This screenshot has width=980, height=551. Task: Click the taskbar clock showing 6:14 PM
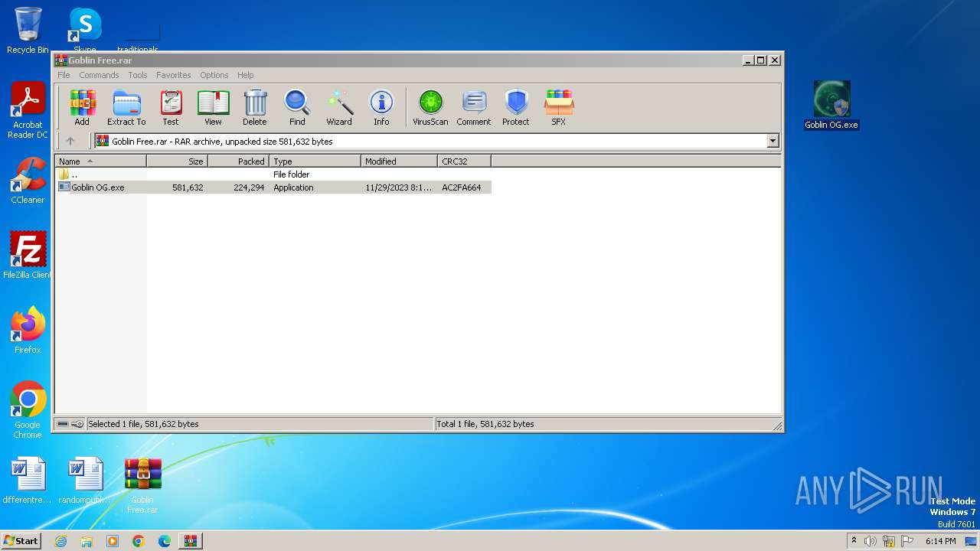[940, 541]
